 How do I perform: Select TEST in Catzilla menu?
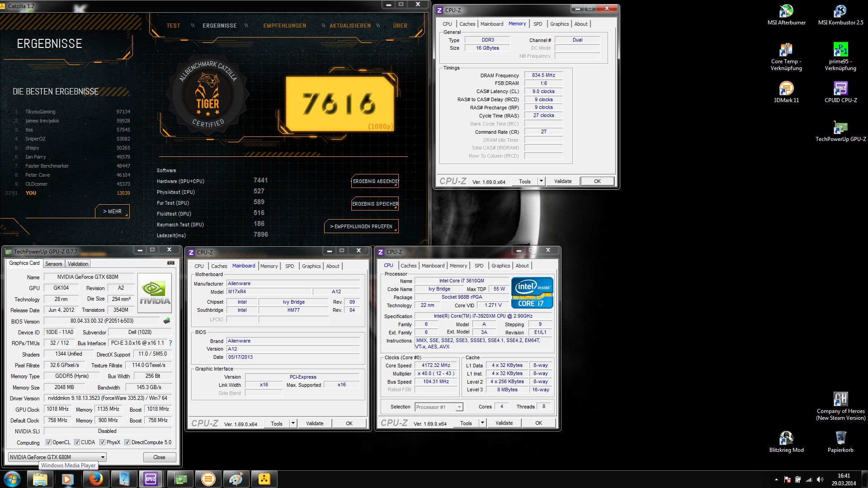[173, 26]
